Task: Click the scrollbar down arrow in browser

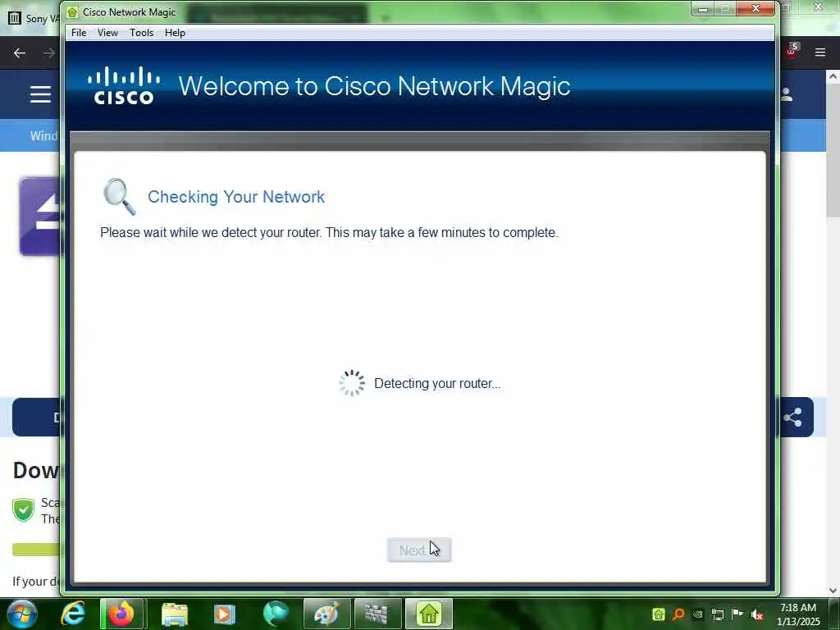Action: [x=833, y=591]
